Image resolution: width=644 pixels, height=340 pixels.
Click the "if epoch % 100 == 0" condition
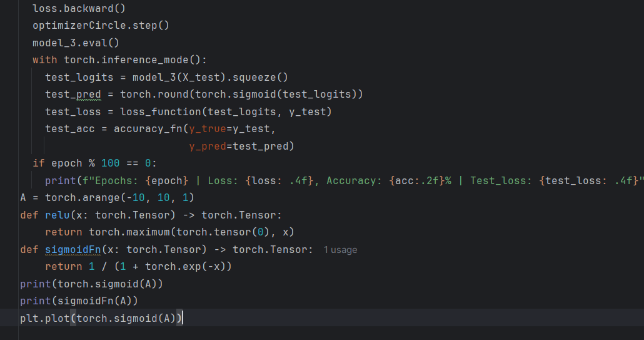click(x=94, y=163)
